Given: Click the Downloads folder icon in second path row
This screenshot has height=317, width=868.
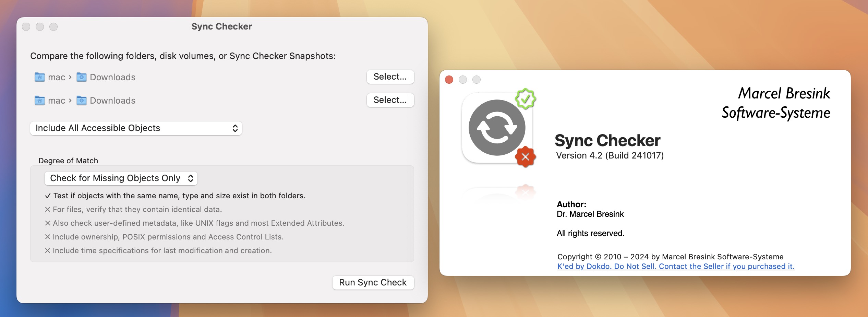Looking at the screenshot, I should click(81, 101).
